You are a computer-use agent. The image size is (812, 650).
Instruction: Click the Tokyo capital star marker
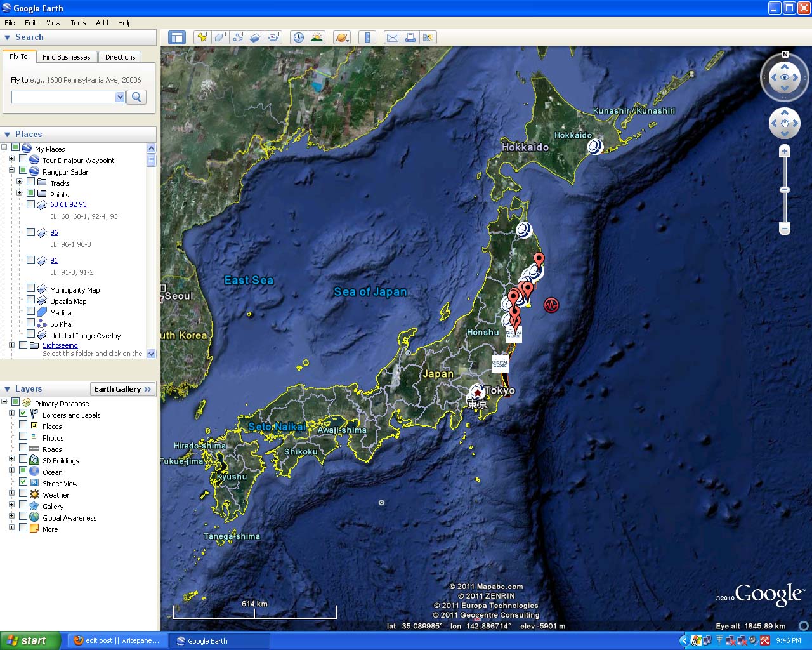pyautogui.click(x=477, y=392)
